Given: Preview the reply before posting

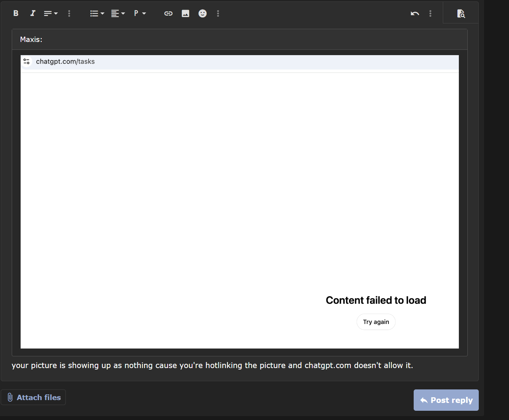Looking at the screenshot, I should (461, 14).
